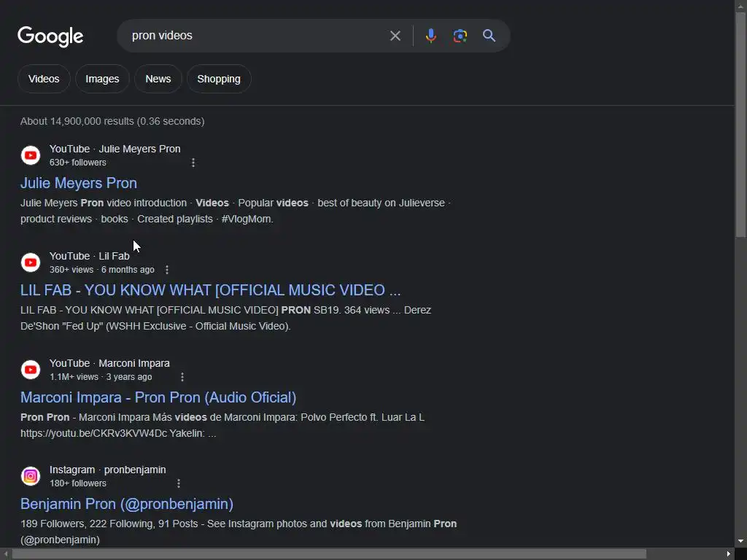
Task: Click the scroll right arrow of horizontal scrollbar
Action: point(729,554)
